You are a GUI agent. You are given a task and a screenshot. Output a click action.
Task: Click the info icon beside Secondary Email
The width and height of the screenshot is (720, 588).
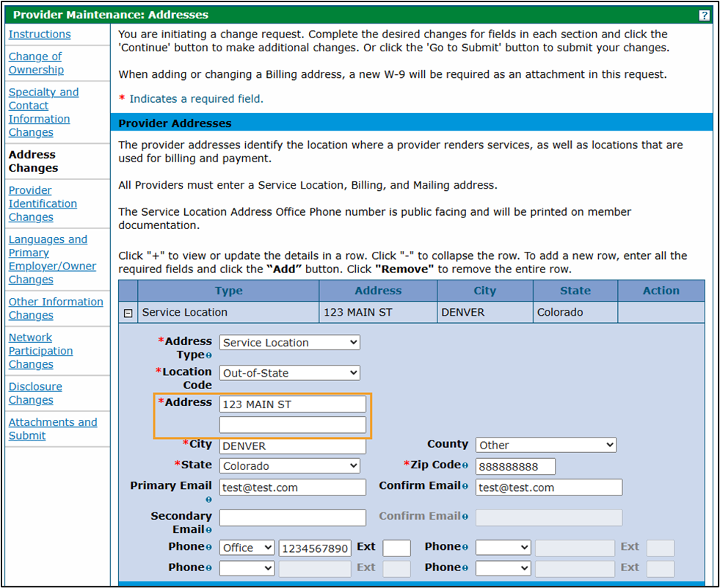[210, 530]
